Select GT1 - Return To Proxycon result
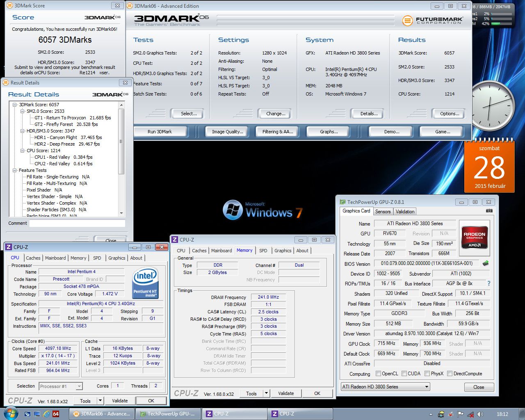The image size is (525, 420). coord(73,118)
